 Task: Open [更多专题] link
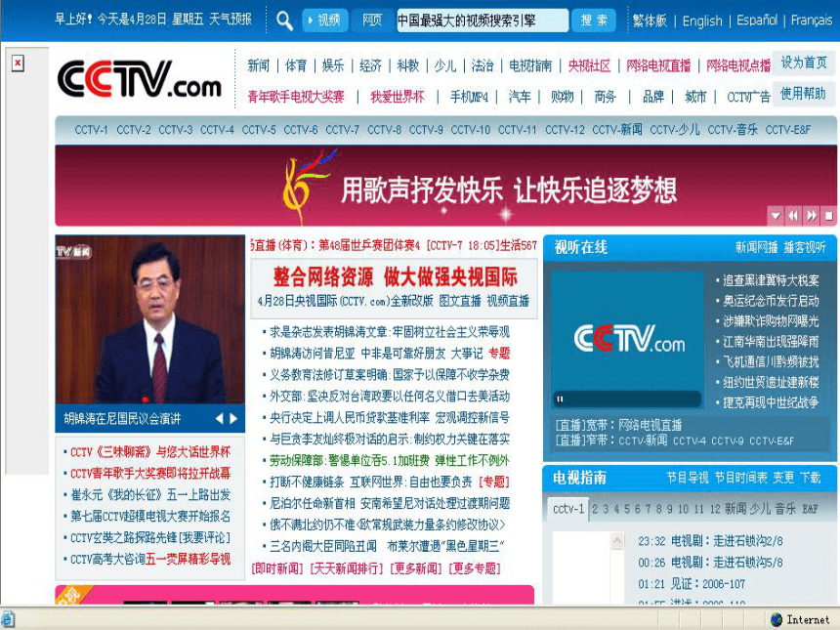coord(475,568)
